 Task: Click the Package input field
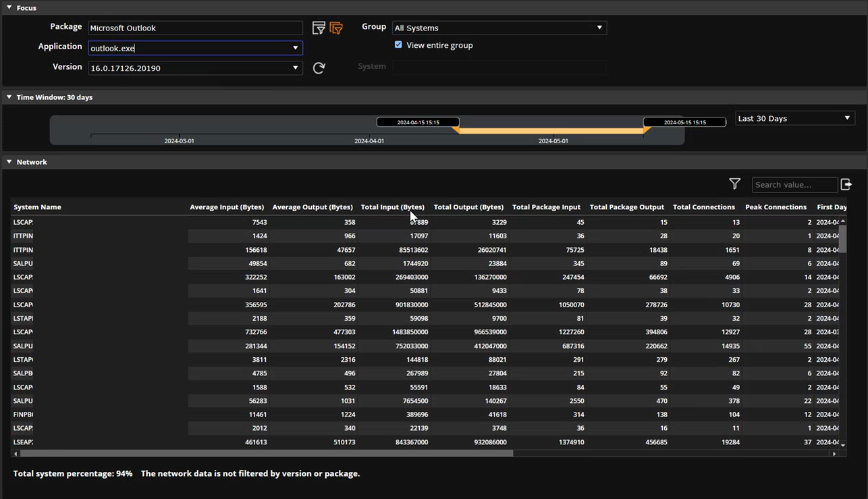[x=195, y=28]
